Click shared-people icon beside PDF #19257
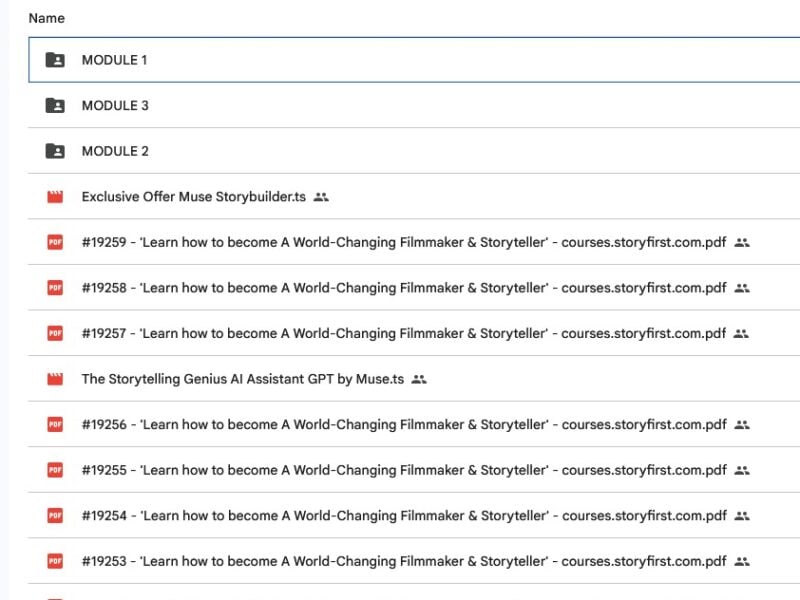 (x=741, y=334)
